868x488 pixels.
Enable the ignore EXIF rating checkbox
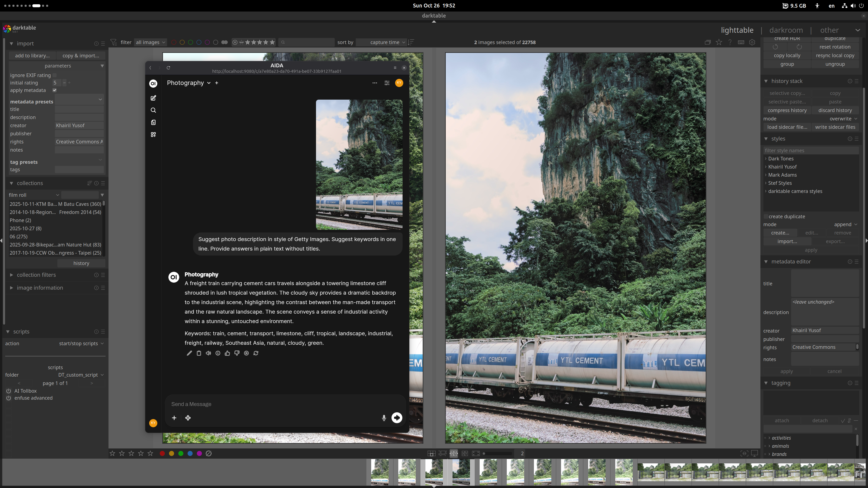[54, 75]
